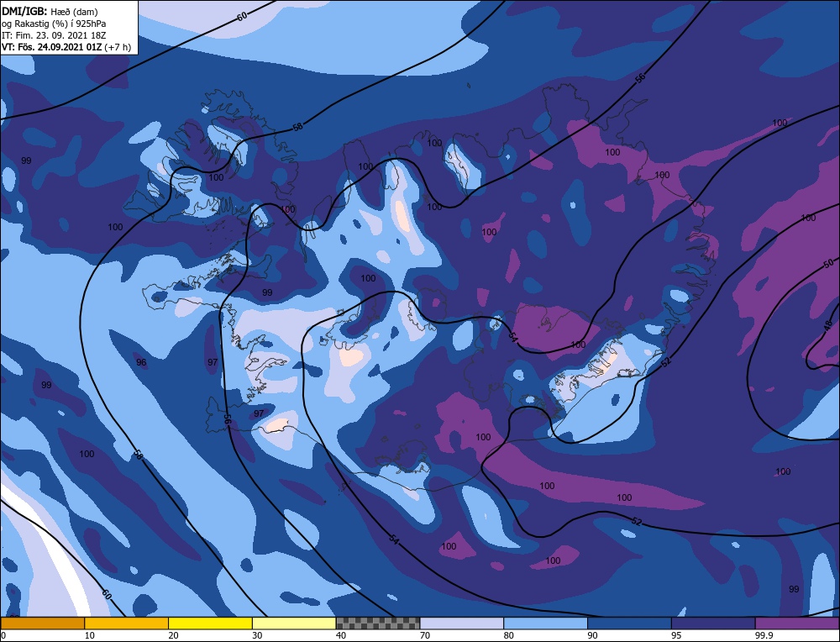This screenshot has width=840, height=642.
Task: Click the '48' contour label at right edge
Action: (x=828, y=325)
